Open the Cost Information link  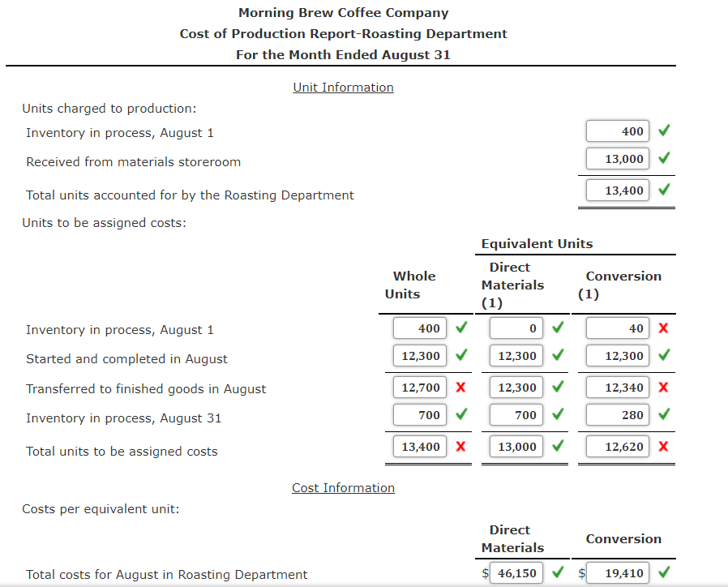343,487
